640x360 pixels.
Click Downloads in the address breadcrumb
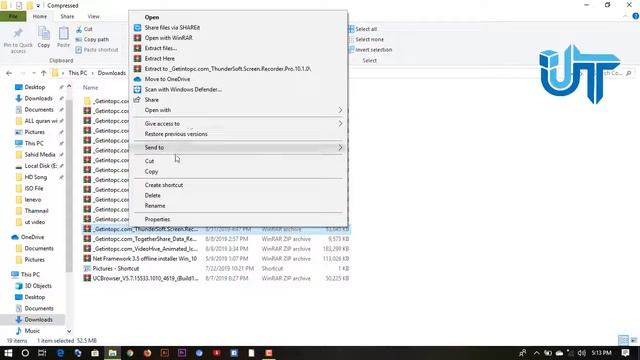click(111, 73)
